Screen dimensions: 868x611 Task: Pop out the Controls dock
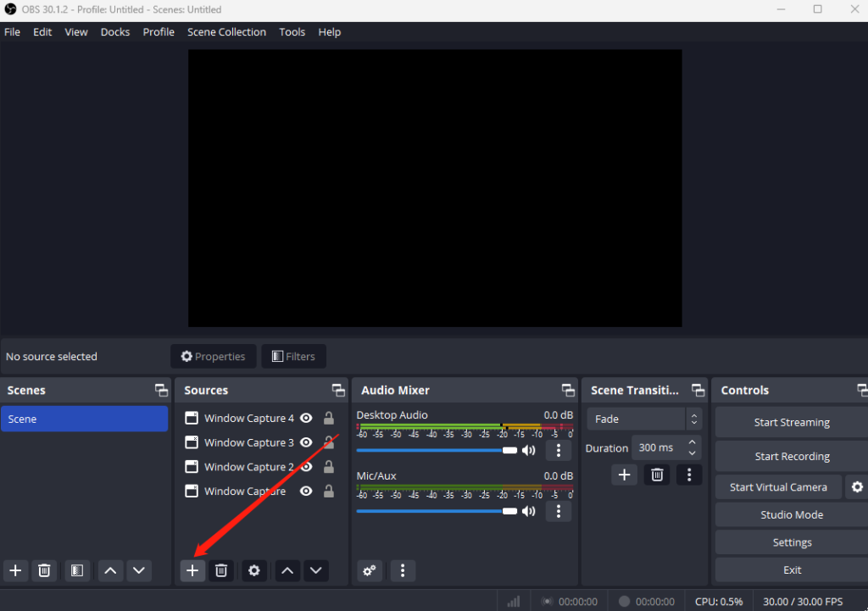[x=862, y=390]
